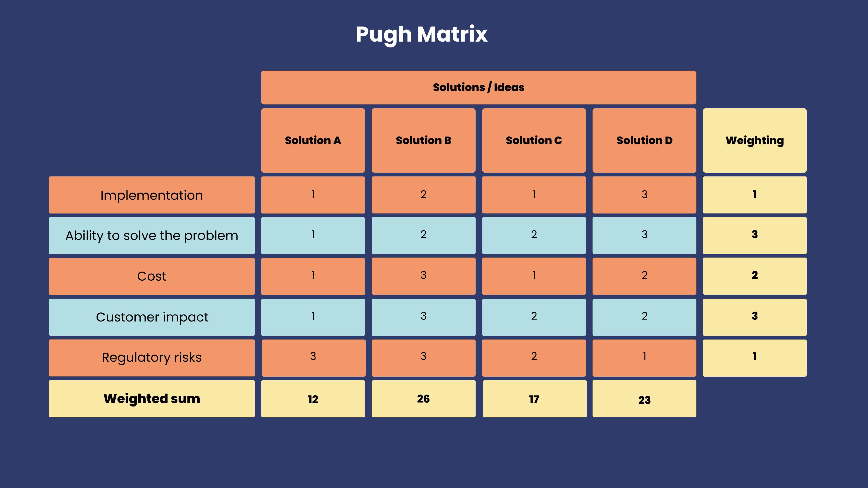Click the Regulatory risks row label
The width and height of the screenshot is (868, 488).
pyautogui.click(x=151, y=357)
